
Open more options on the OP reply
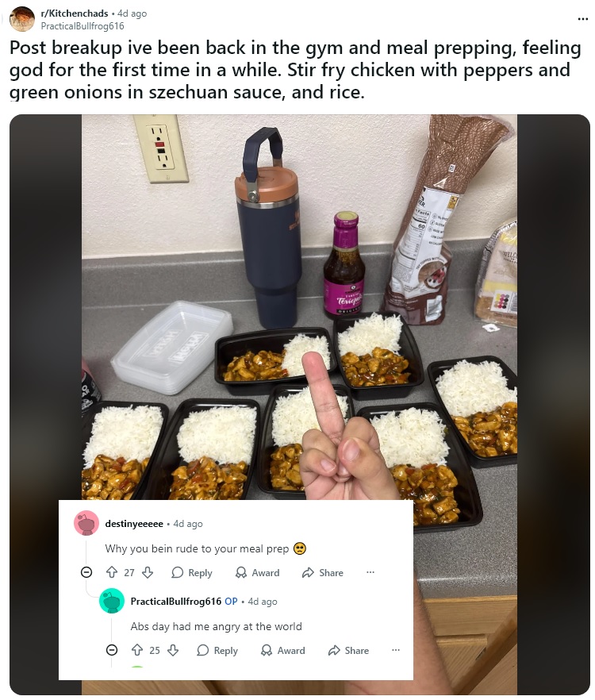point(395,650)
